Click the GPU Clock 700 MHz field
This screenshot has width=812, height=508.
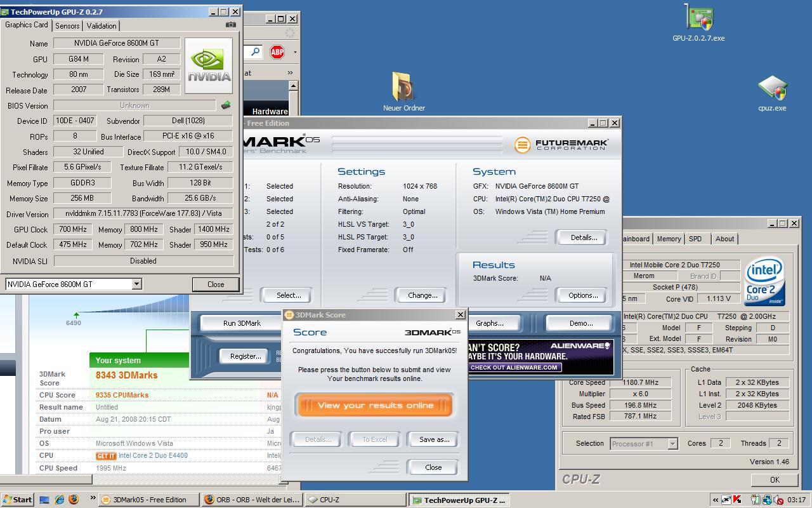pos(73,229)
